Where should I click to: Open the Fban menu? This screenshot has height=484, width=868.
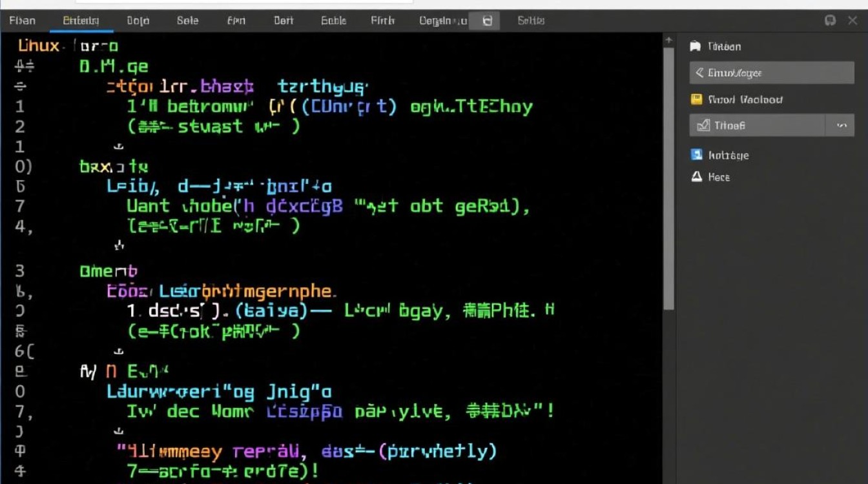click(x=21, y=20)
